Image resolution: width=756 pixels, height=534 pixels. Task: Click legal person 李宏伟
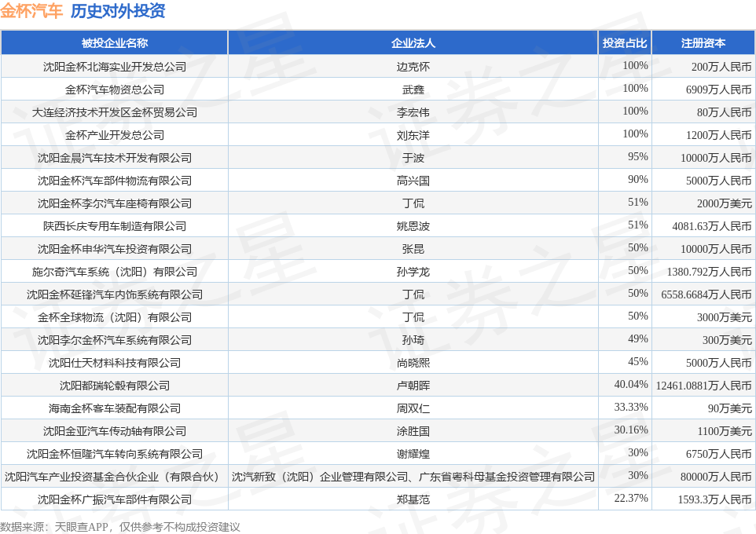pos(413,112)
